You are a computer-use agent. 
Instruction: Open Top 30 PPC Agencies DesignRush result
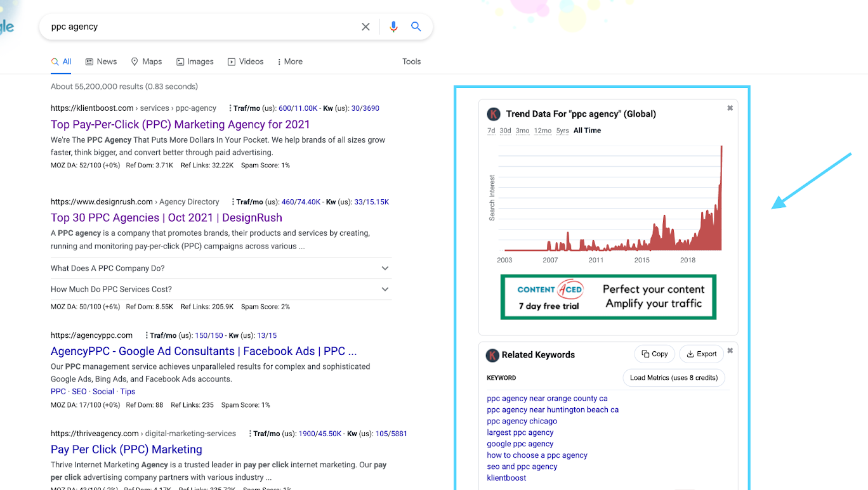point(166,217)
